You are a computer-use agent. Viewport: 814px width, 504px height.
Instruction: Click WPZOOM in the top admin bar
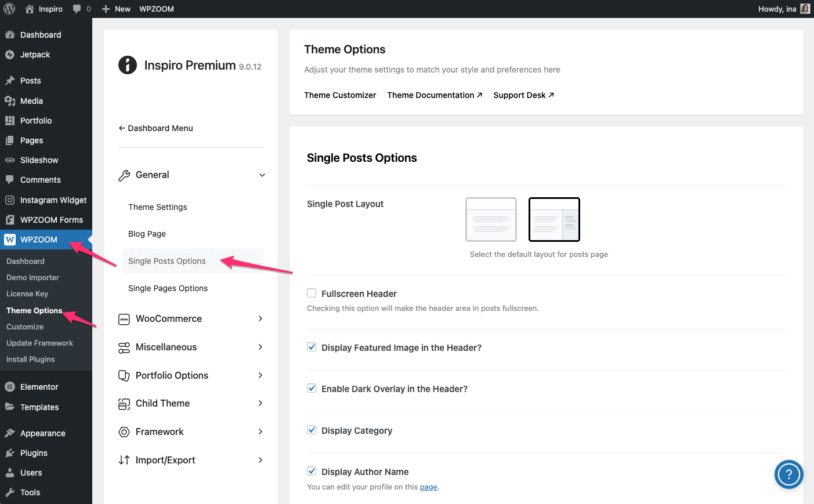[x=157, y=9]
